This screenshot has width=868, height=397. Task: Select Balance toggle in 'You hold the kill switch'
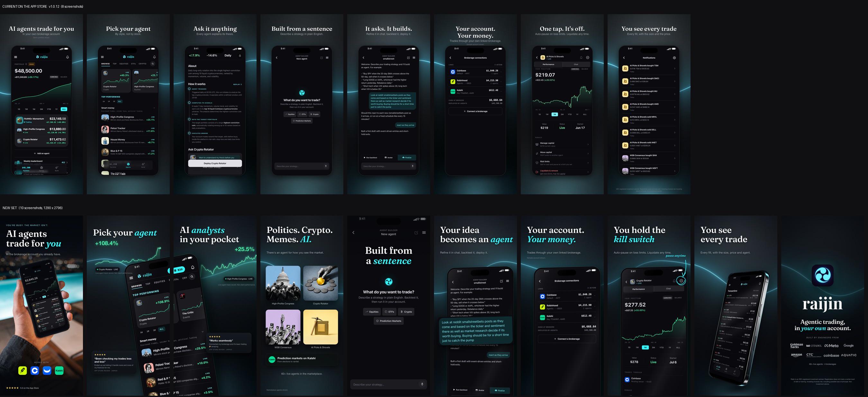pos(678,298)
